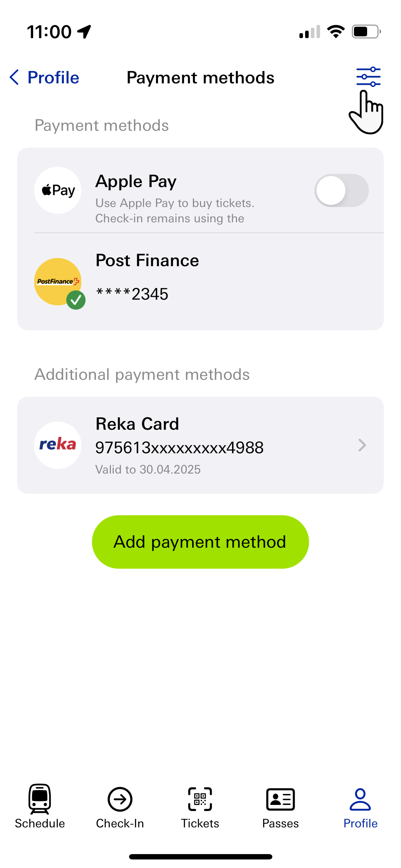
Task: Expand Reka Card details chevron
Action: coord(362,445)
